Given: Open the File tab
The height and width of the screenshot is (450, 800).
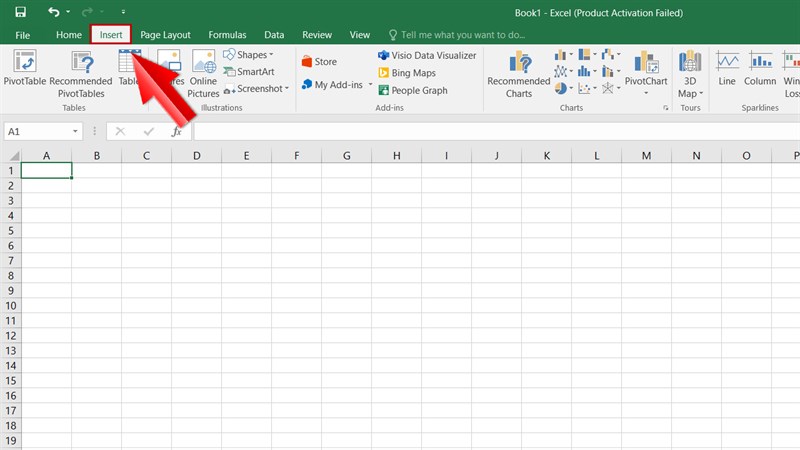Looking at the screenshot, I should click(22, 35).
